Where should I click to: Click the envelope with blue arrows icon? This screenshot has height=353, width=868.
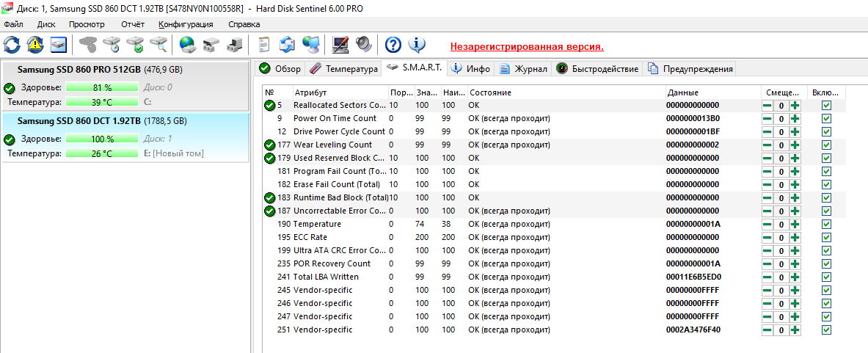(287, 44)
